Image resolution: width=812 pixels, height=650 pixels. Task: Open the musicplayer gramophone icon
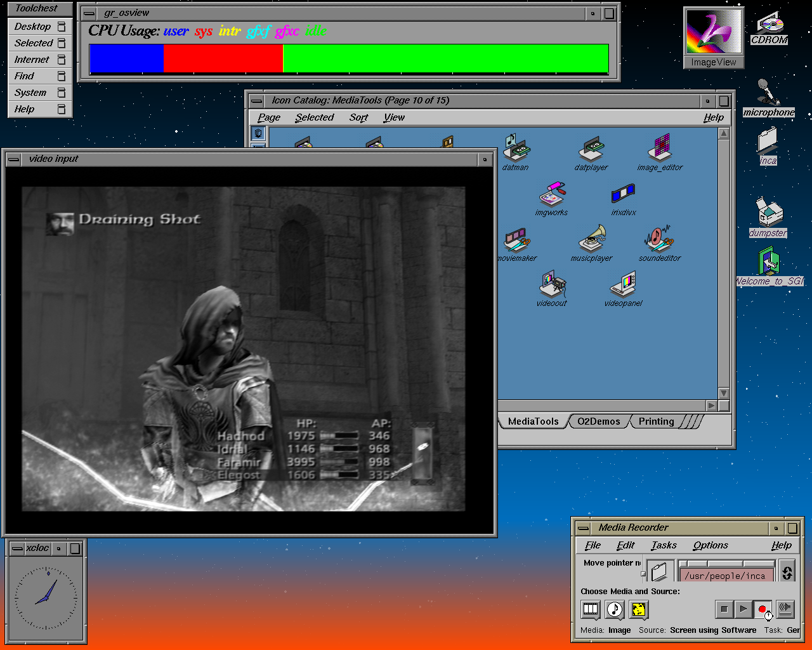pos(592,239)
